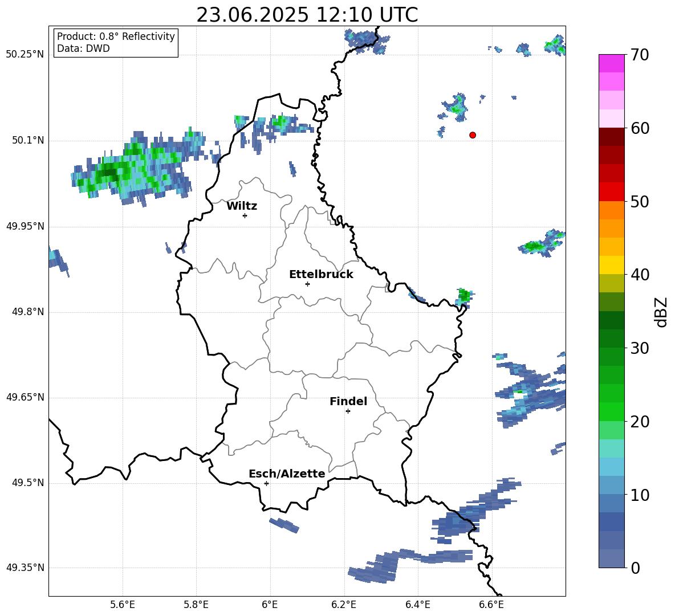Click the 49.65°N latitude label
This screenshot has height=616, width=675.
[x=25, y=397]
